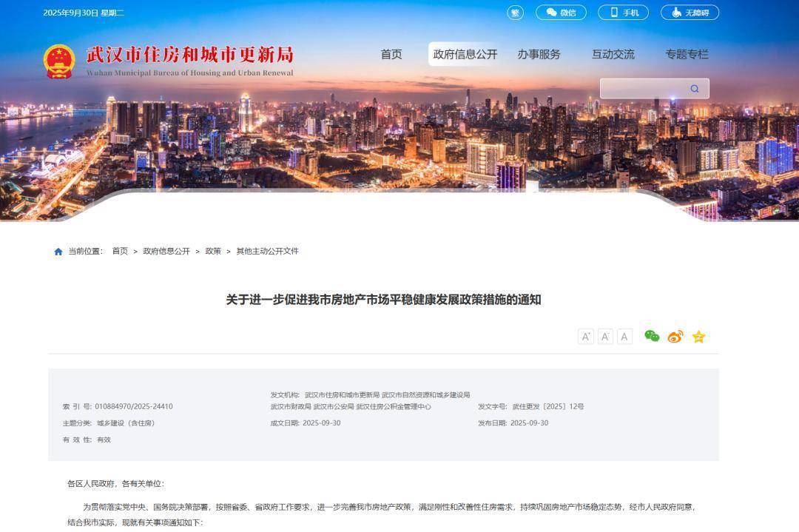Open the 政府信息公开 menu

click(465, 54)
